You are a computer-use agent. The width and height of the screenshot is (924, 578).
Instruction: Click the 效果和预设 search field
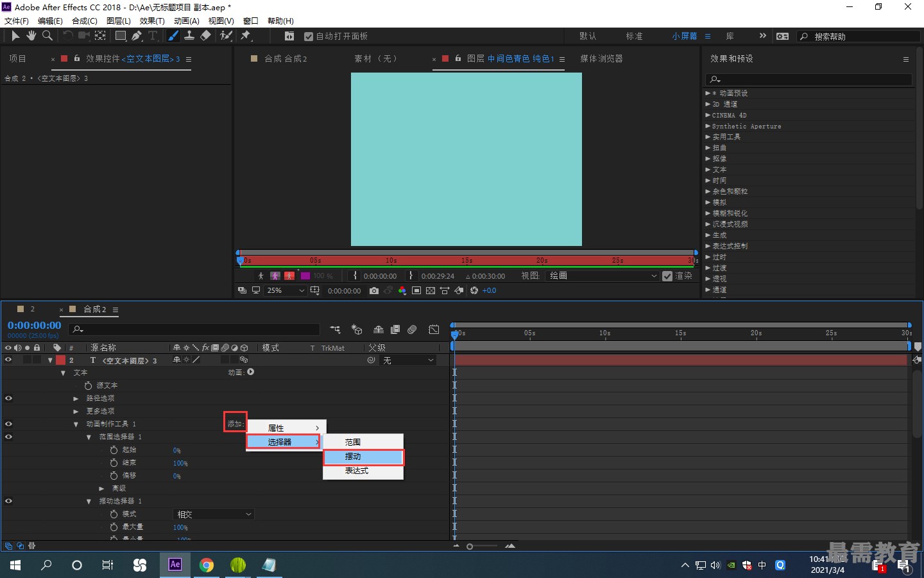[809, 79]
